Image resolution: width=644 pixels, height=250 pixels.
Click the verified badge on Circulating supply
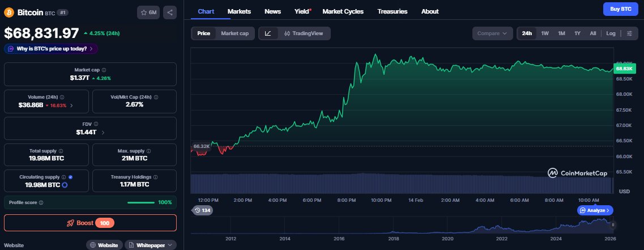70,177
